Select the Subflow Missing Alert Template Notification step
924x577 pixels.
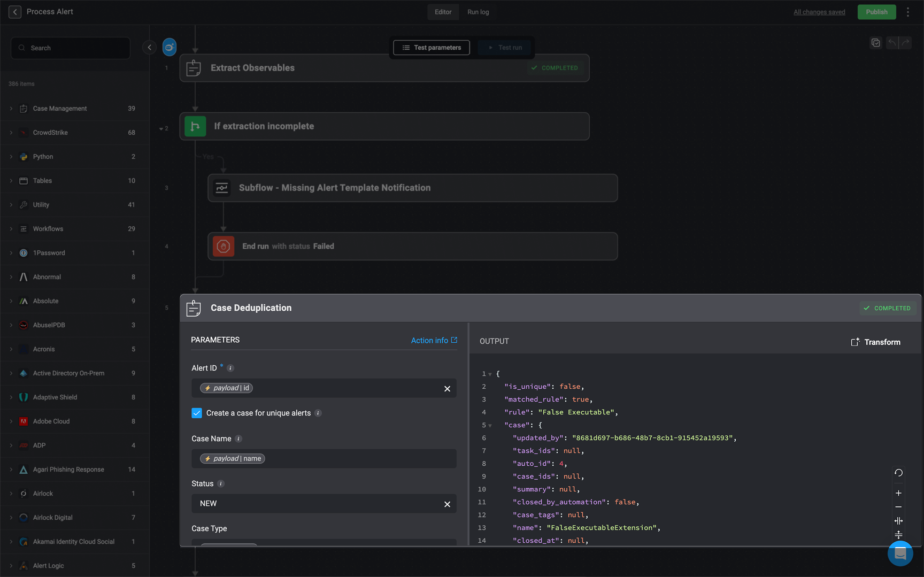click(413, 188)
